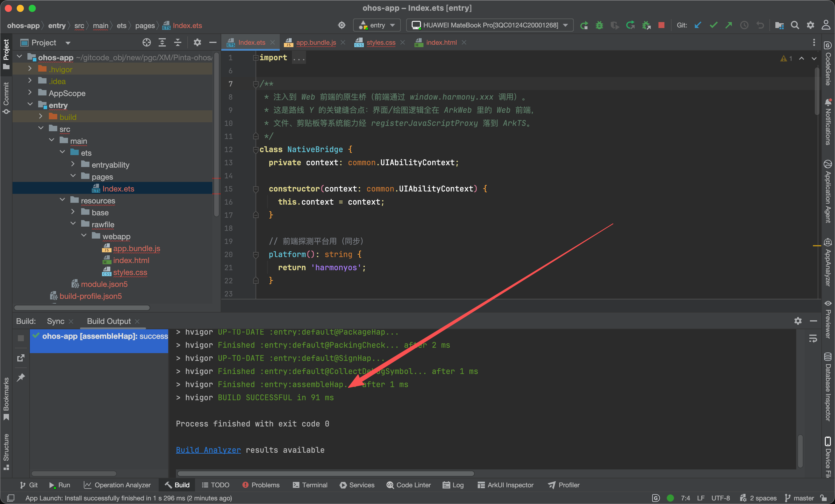Image resolution: width=835 pixels, height=504 pixels.
Task: Open editor tabs more options menu
Action: (x=814, y=42)
